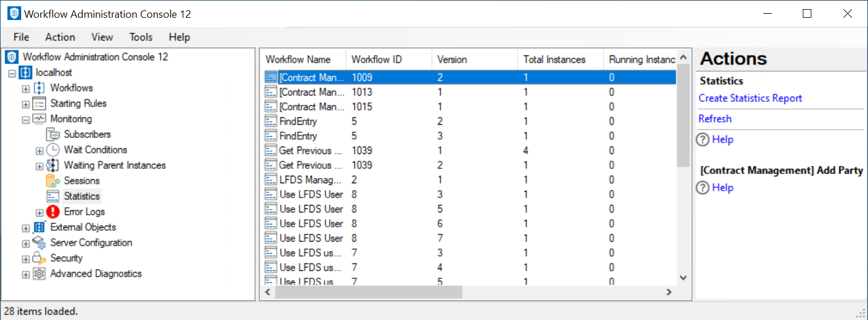Expand the Workflows tree node
The image size is (868, 320).
click(26, 89)
